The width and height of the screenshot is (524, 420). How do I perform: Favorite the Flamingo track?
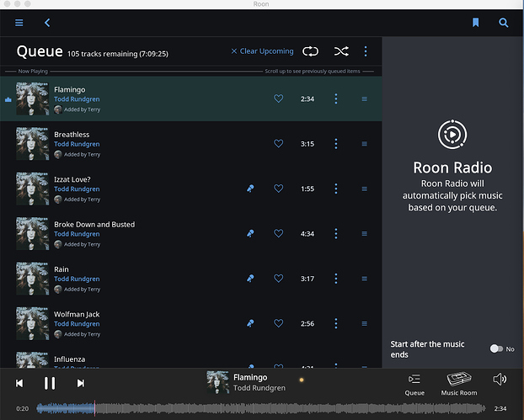pos(278,98)
